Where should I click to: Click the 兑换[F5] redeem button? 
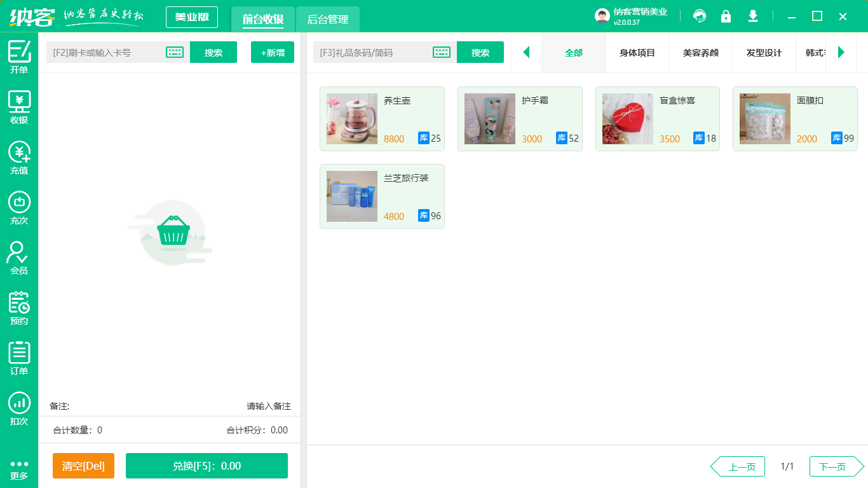207,466
